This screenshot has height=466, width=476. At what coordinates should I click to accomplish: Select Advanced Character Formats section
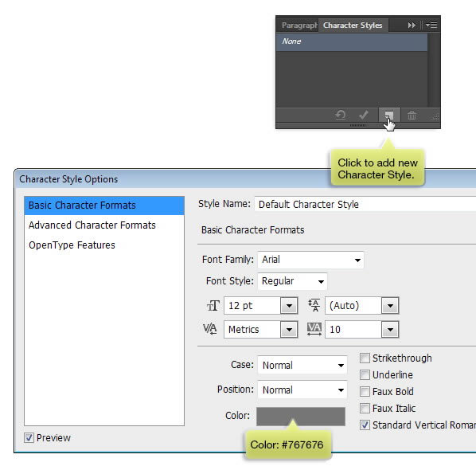(92, 225)
